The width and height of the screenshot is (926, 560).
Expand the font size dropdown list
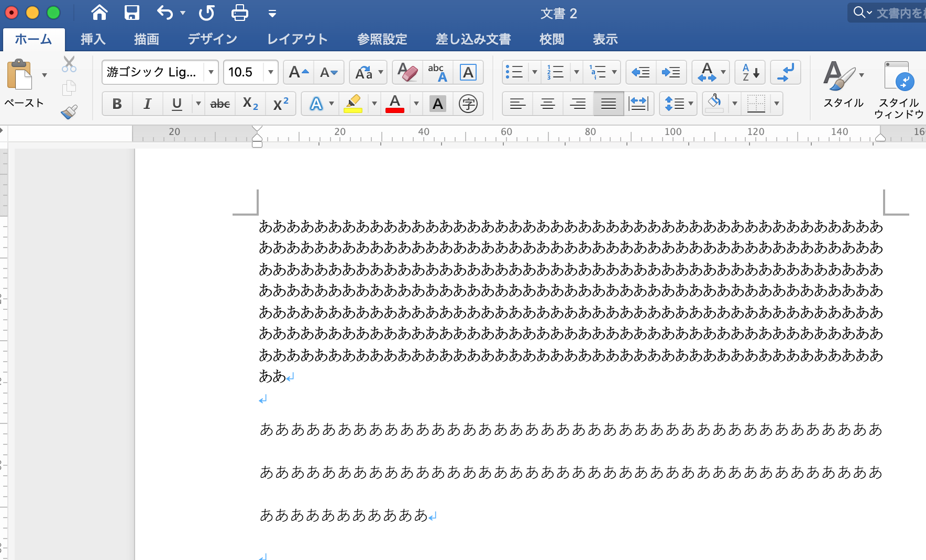click(x=270, y=72)
